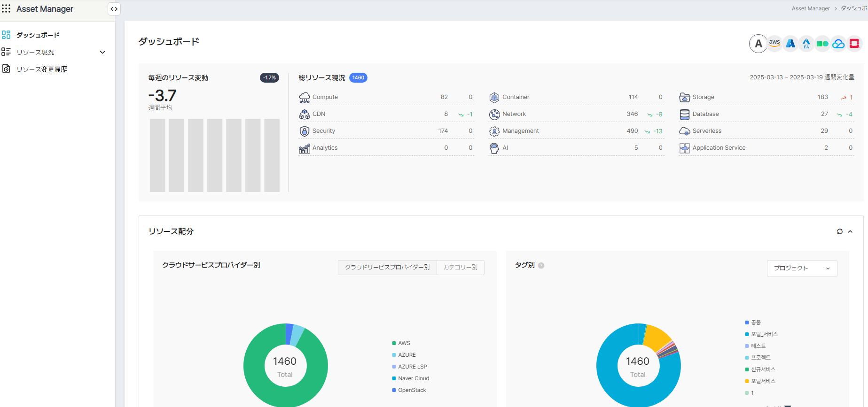The image size is (868, 407).
Task: Click the date range 2025-03-13 ~ 2025-03-19
Action: pos(786,77)
